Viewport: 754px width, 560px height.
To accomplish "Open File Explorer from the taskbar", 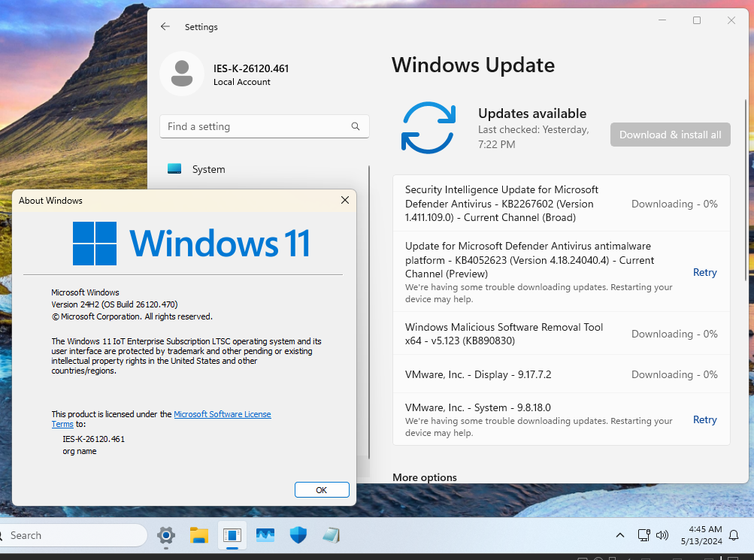I will [198, 535].
